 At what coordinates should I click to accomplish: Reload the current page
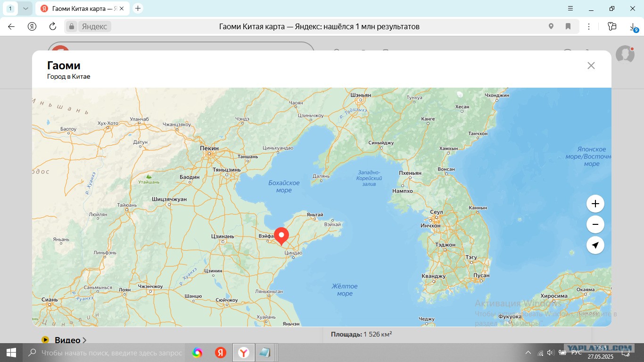coord(53,26)
